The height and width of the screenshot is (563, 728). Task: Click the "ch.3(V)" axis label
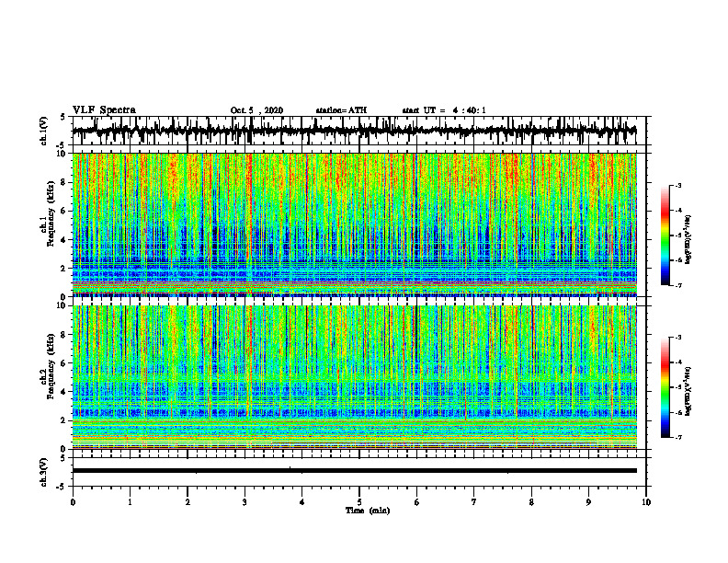click(44, 472)
